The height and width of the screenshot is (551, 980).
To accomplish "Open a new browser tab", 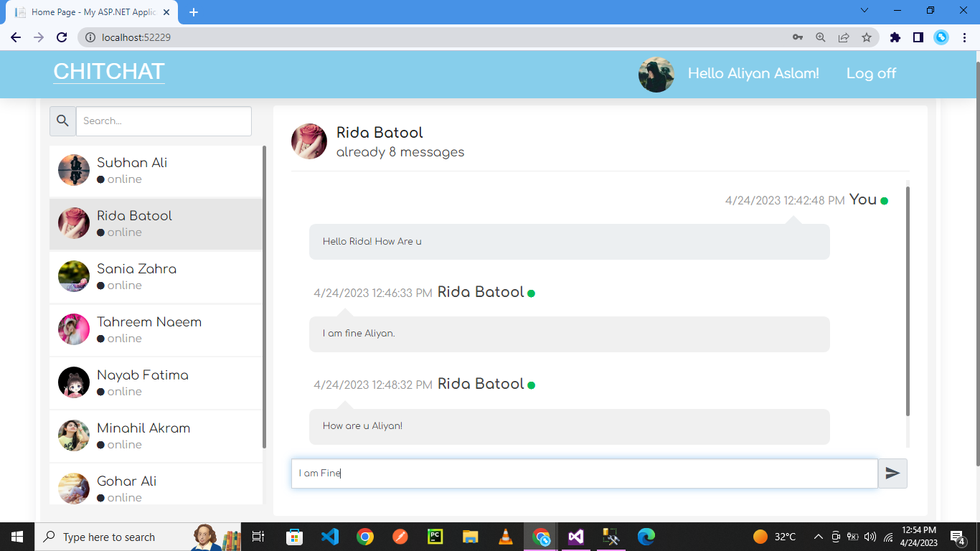I will (x=194, y=12).
